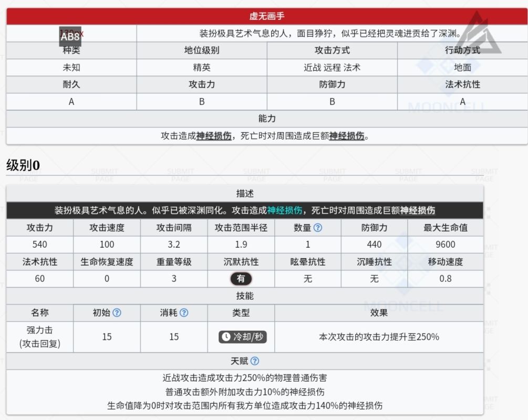
Task: Click attack interval value 3.2
Action: pyautogui.click(x=174, y=245)
